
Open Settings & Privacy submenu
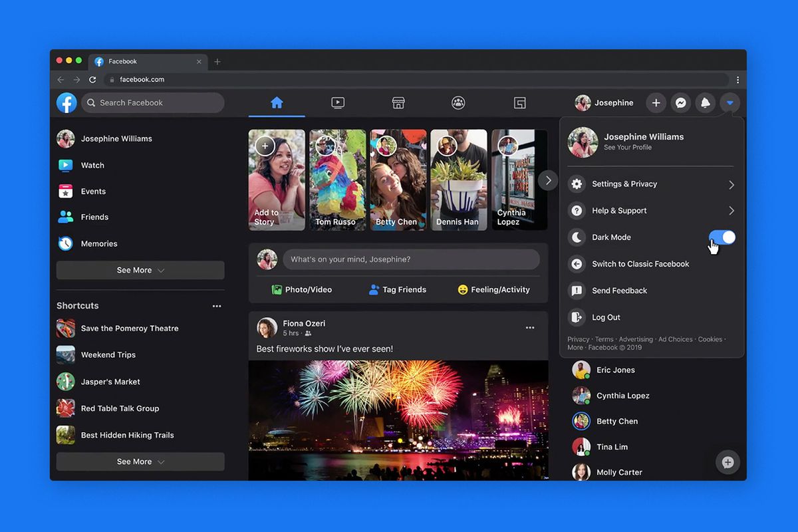point(624,184)
